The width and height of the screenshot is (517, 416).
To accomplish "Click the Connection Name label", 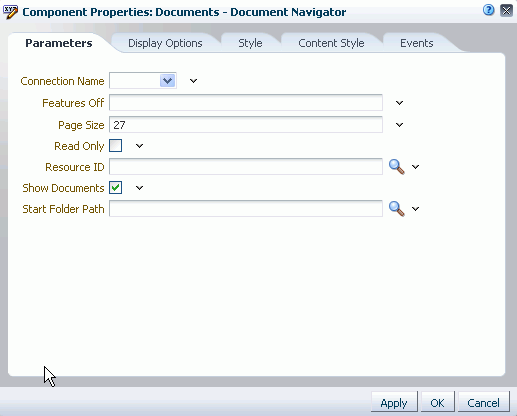I will (62, 81).
